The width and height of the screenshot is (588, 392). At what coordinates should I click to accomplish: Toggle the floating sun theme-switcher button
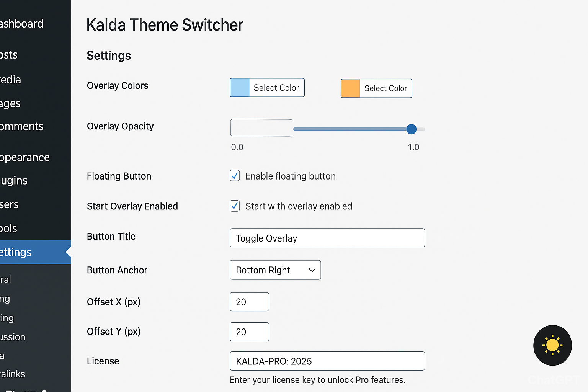[552, 345]
